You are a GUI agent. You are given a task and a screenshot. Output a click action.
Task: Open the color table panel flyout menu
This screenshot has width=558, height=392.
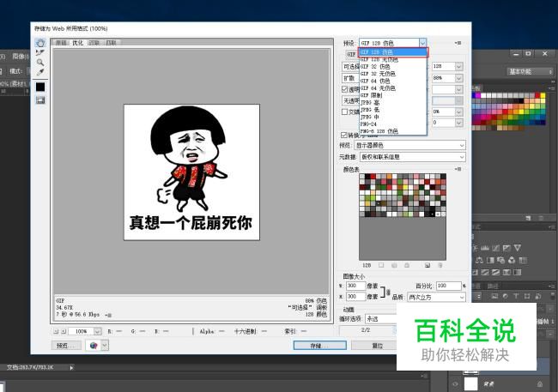tap(458, 169)
